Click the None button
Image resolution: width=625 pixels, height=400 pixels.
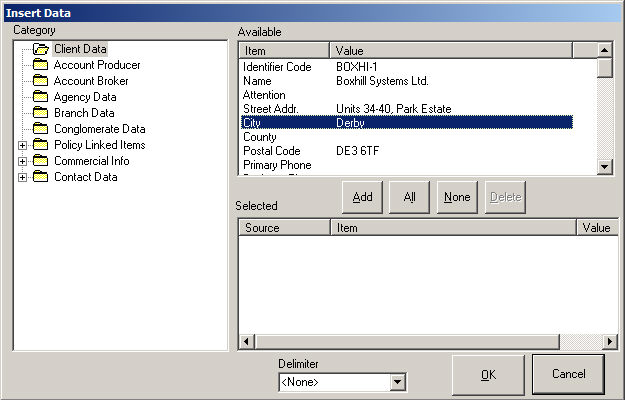coord(457,197)
